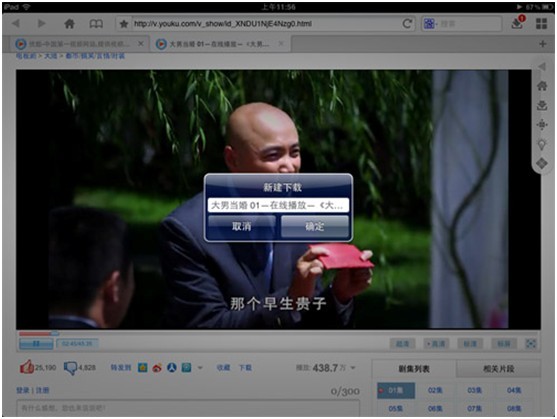Cancel the new download with 取消

pyautogui.click(x=242, y=227)
